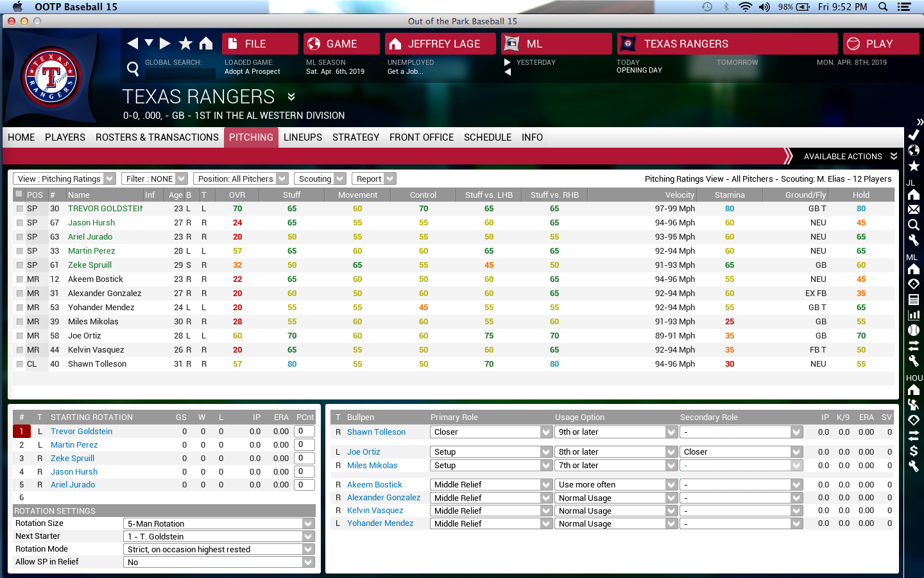This screenshot has height=578, width=924.
Task: Open Trevor Goldstein's profile in starting rotation
Action: [x=81, y=432]
